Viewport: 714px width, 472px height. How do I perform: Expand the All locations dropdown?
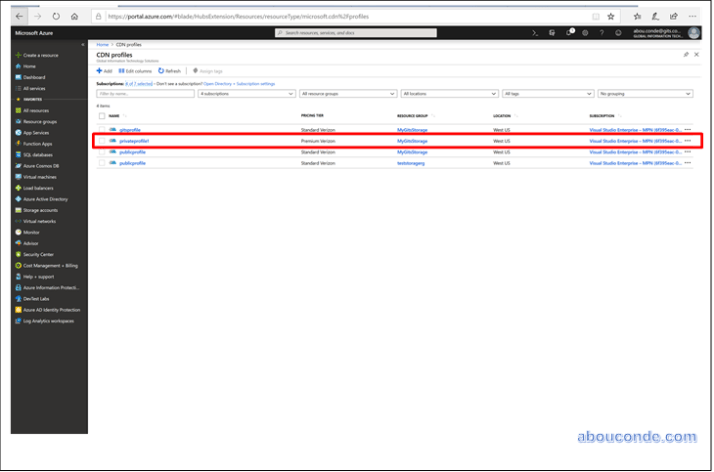pyautogui.click(x=446, y=93)
